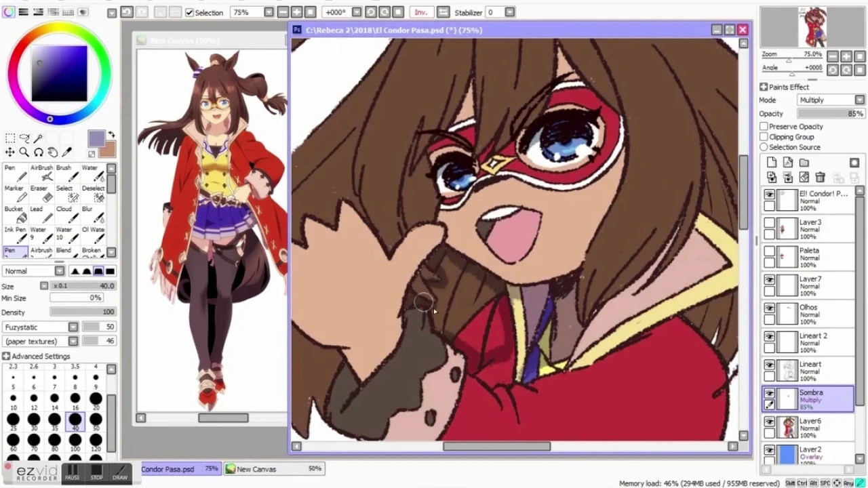Select the brush size 50 preset
868x488 pixels.
96,424
